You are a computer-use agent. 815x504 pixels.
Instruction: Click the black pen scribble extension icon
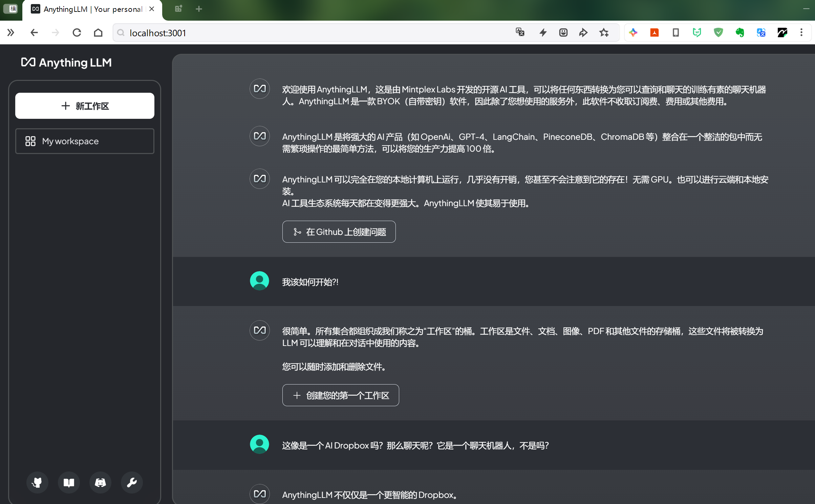(782, 32)
